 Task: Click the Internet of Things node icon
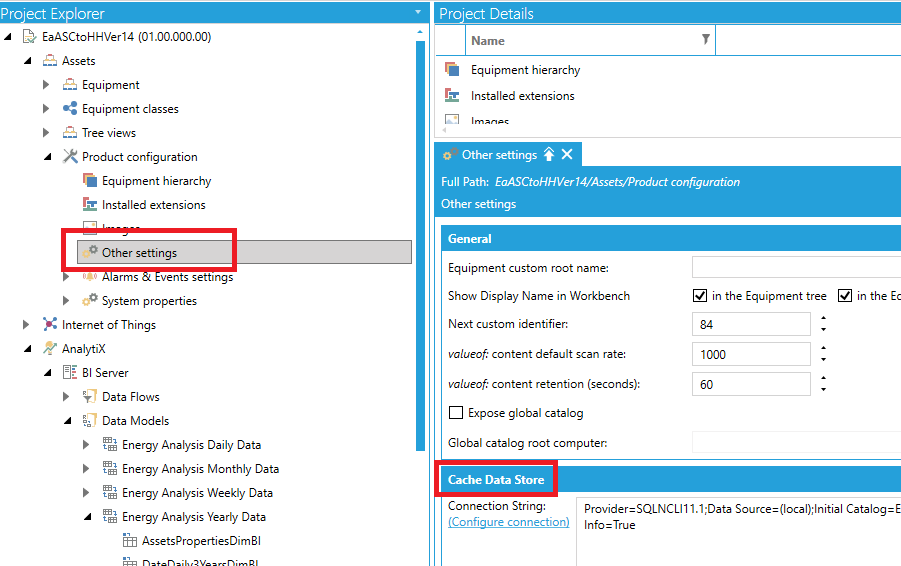[50, 325]
